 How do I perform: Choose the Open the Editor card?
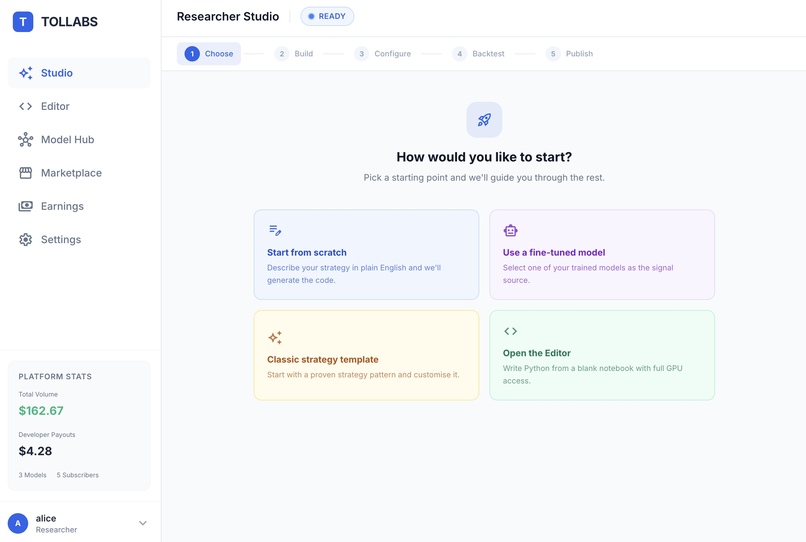(602, 355)
